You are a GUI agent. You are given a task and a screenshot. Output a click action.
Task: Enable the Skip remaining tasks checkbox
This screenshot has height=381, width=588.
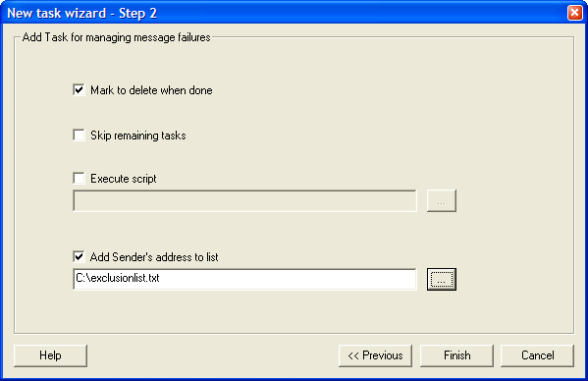point(79,135)
